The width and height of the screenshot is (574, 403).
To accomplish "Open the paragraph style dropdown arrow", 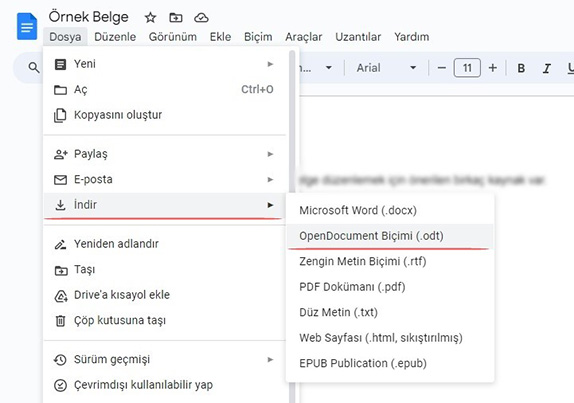I will click(x=329, y=68).
